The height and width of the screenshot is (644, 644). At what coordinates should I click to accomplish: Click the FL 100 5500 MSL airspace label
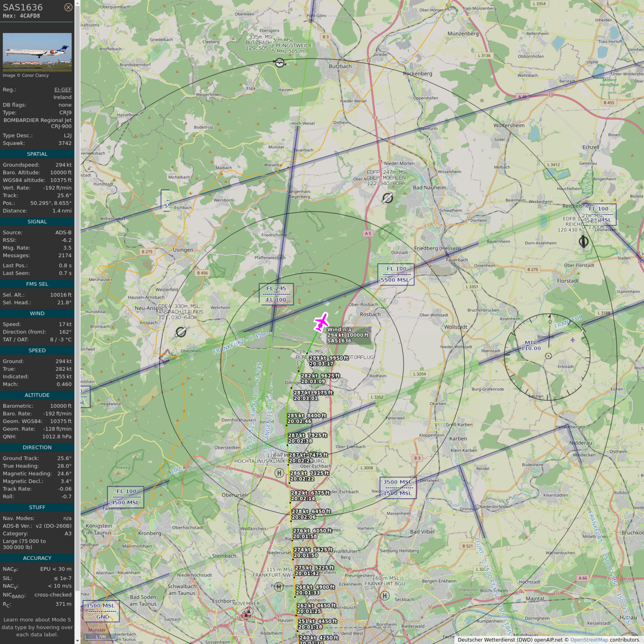(x=396, y=275)
